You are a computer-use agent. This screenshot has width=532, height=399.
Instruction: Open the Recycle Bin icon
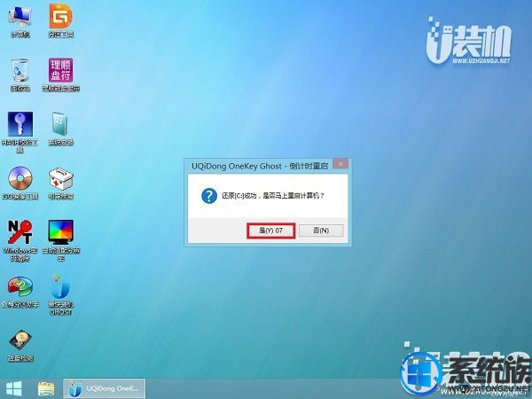(20, 74)
